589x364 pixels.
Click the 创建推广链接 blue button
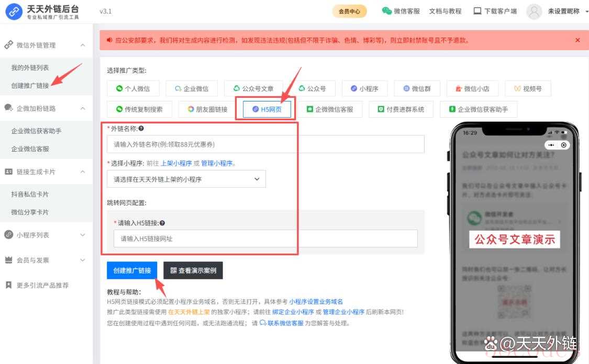click(x=132, y=270)
